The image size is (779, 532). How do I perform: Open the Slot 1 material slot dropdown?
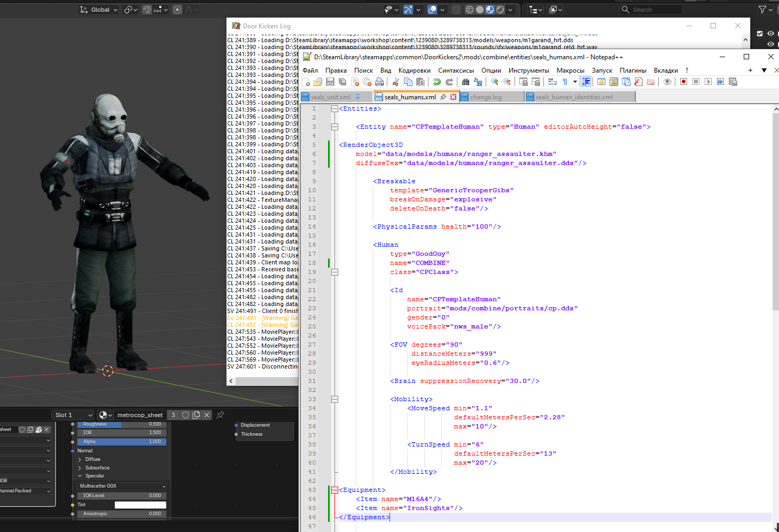tap(73, 415)
